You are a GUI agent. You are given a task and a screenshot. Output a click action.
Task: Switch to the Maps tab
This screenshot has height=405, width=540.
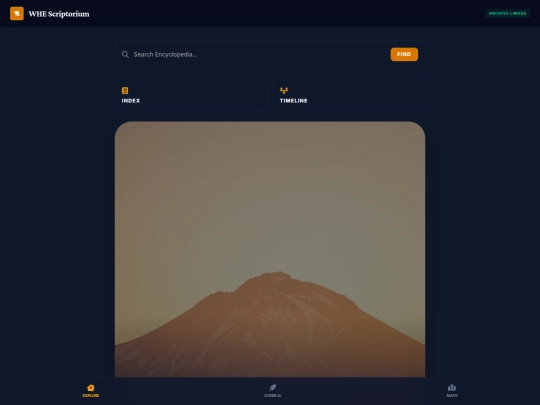point(452,391)
